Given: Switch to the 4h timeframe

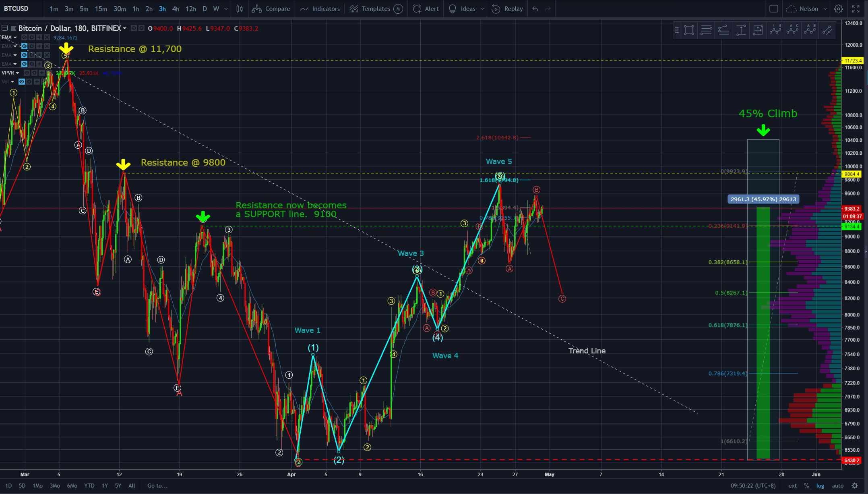Looking at the screenshot, I should [176, 9].
